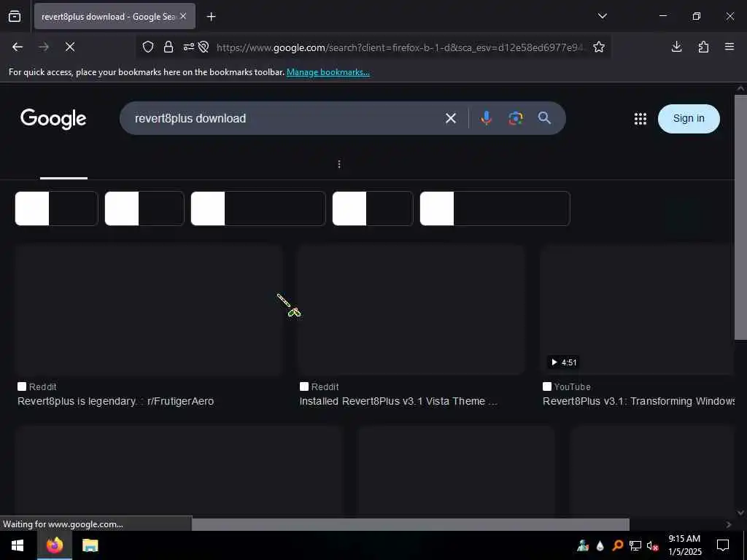Click the blocked location permission icon
The width and height of the screenshot is (747, 560).
tap(204, 47)
